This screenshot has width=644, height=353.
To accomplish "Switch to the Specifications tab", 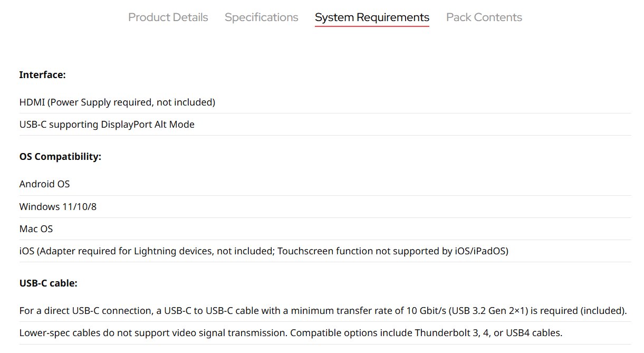I will [261, 17].
